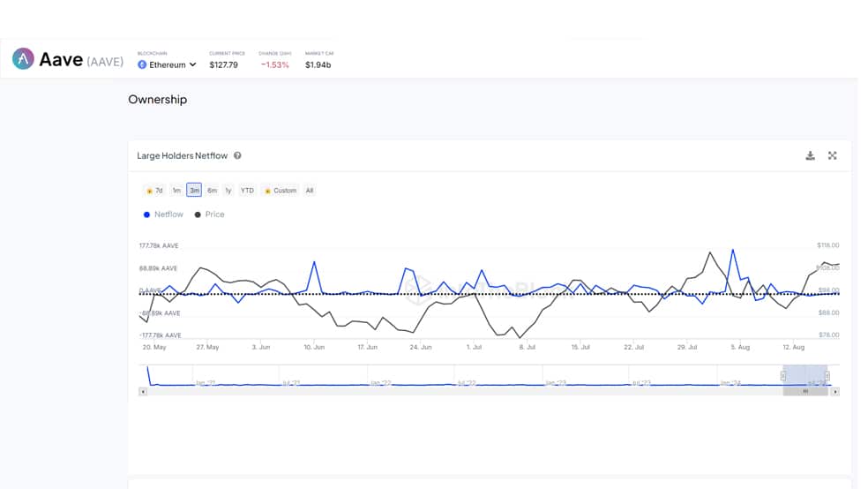Toggle the Netflow series in legend

[163, 214]
